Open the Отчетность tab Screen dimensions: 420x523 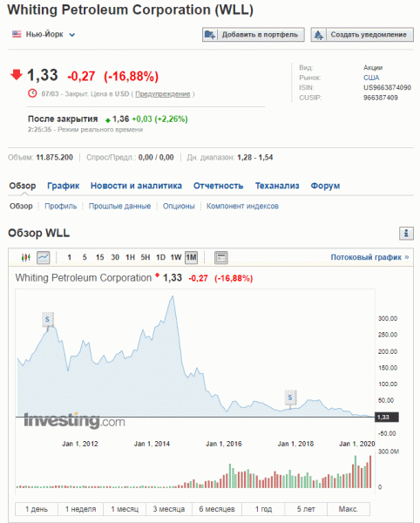[219, 186]
